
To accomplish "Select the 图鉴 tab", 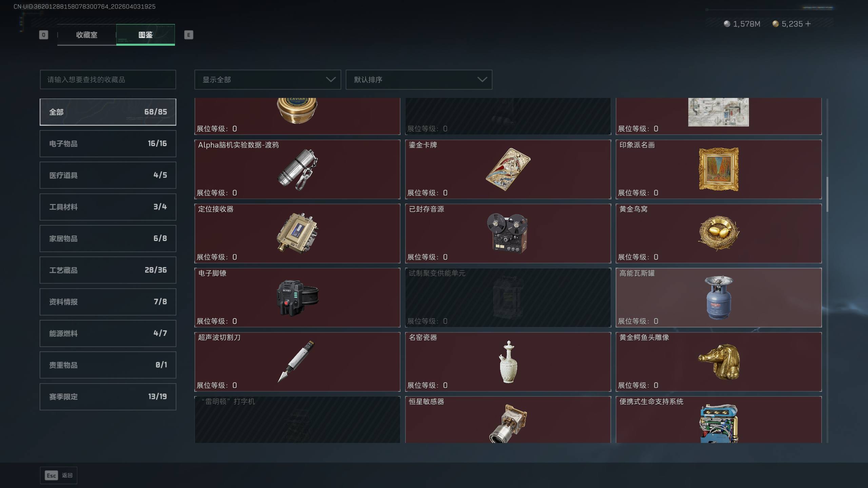I will (145, 35).
